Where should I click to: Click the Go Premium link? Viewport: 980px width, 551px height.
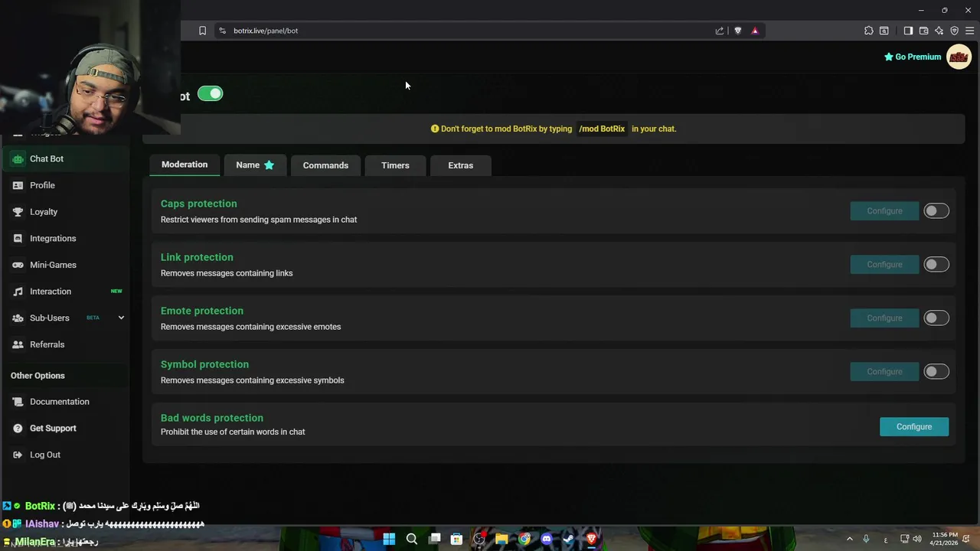coord(913,57)
